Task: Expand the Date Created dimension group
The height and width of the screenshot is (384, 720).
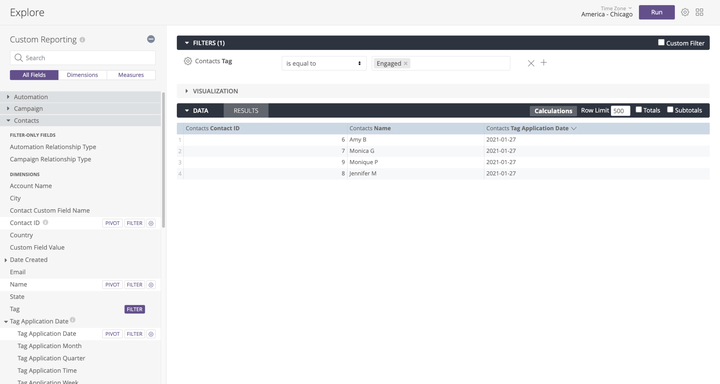Action: pos(6,260)
